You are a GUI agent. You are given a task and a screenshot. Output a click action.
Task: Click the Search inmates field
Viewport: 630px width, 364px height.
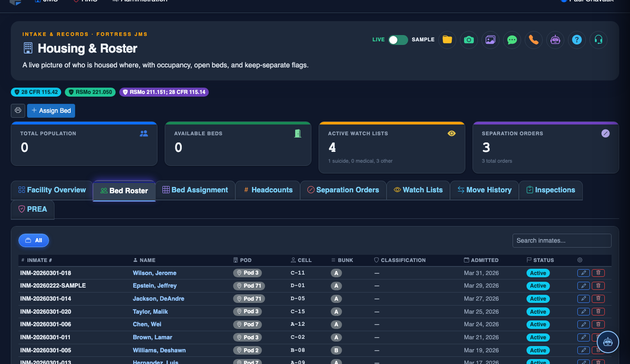pos(562,240)
